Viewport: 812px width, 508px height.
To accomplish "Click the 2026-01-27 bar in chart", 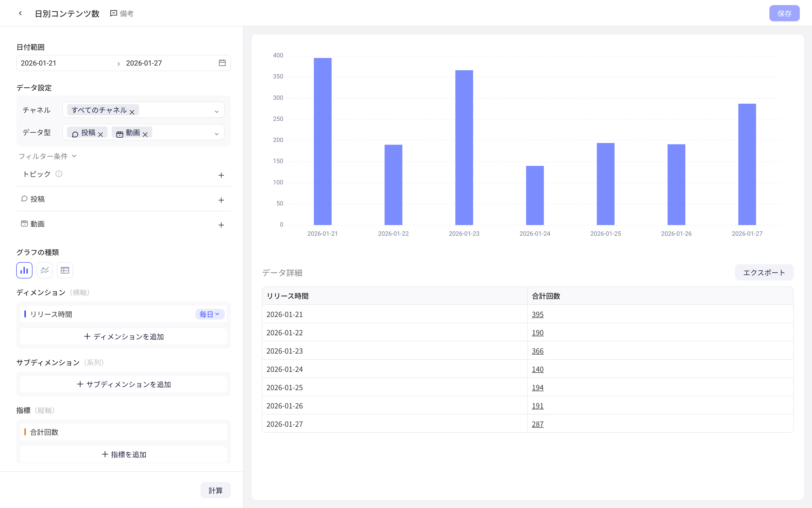I will (747, 164).
